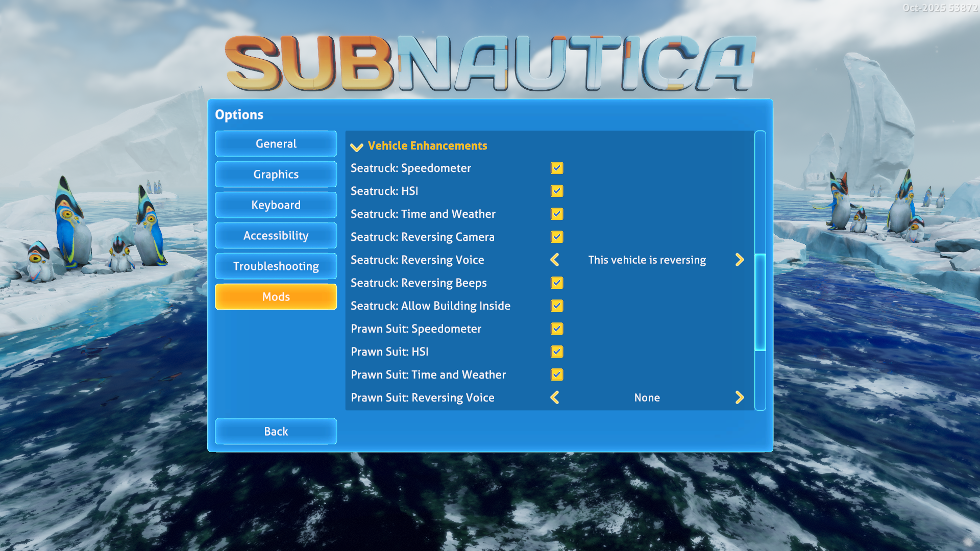Toggle Prawn Suit: Speedometer checkbox

557,329
